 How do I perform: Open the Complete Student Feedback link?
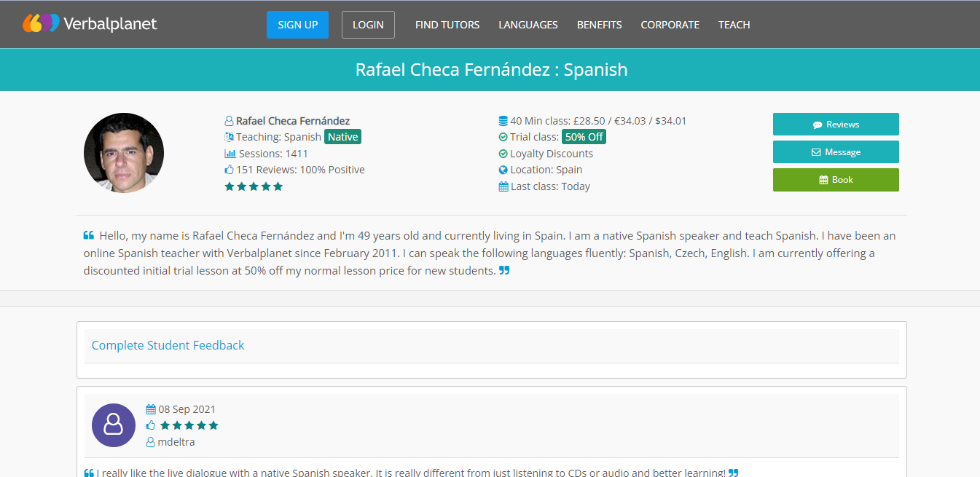168,345
